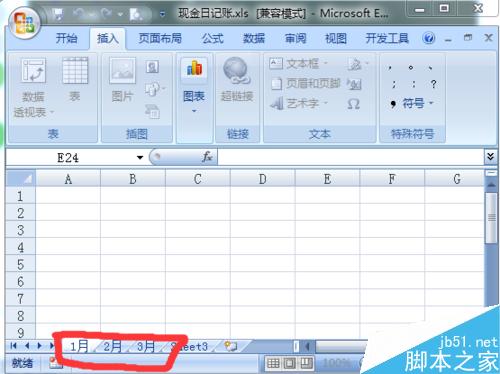Click the Name Box showing E24
Image resolution: width=500 pixels, height=374 pixels.
pyautogui.click(x=68, y=157)
